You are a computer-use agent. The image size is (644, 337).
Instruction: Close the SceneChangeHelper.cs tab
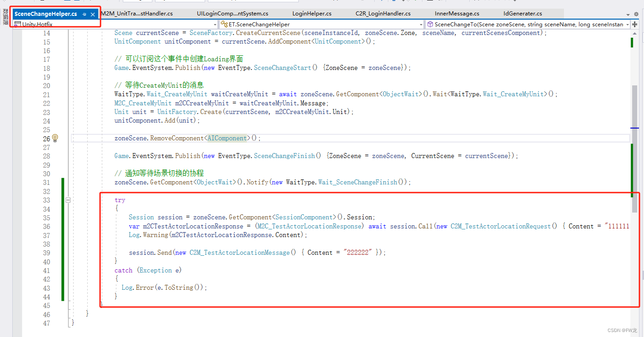(x=92, y=14)
